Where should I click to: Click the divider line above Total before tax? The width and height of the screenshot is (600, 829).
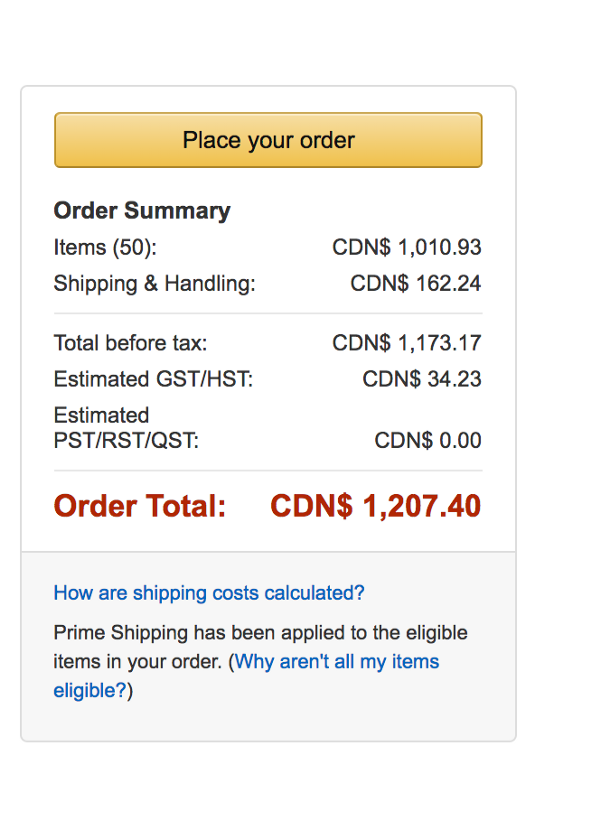click(268, 314)
